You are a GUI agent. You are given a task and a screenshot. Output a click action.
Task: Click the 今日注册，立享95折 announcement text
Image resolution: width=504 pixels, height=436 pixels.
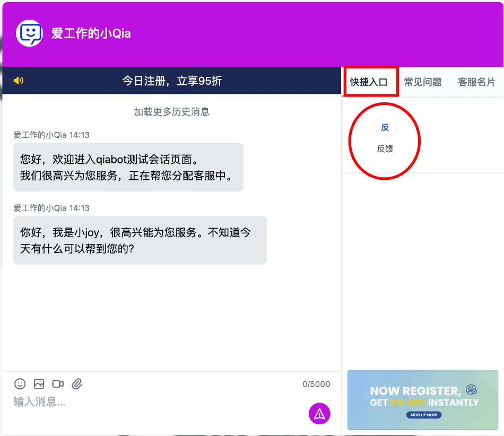click(x=172, y=81)
